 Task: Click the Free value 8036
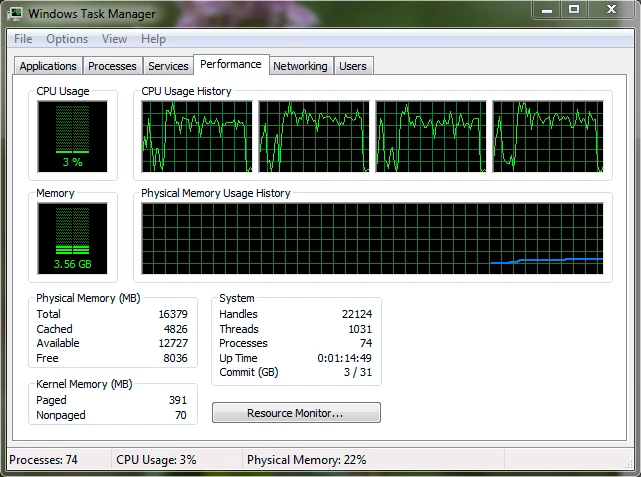coord(175,358)
